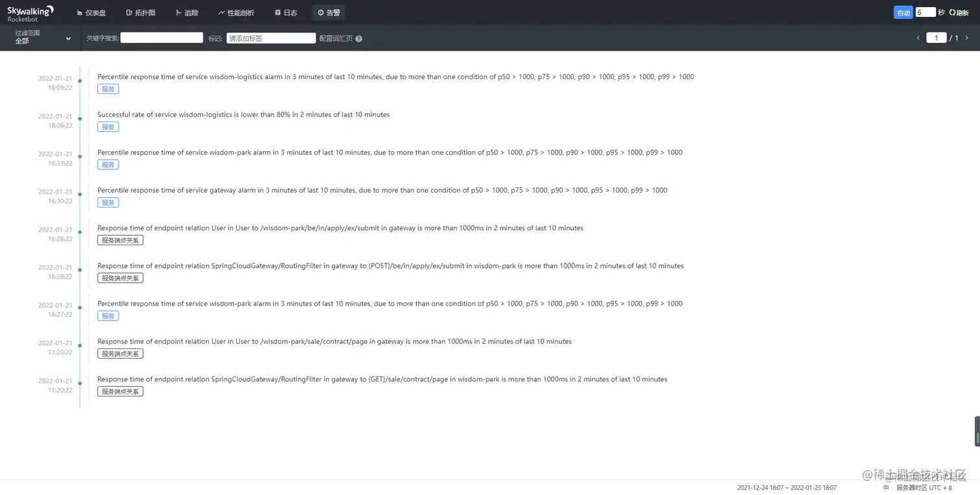This screenshot has height=495, width=980.
Task: Switch language with the 中 button
Action: pos(886,488)
